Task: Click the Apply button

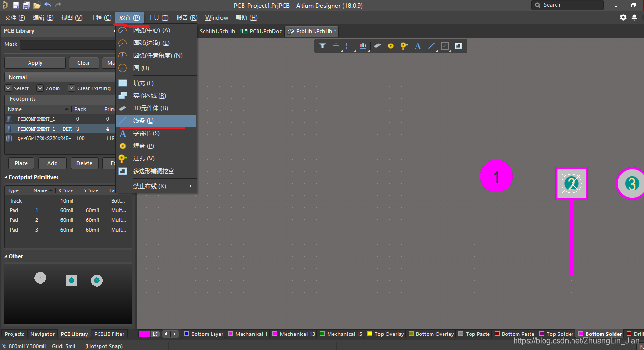Action: [x=35, y=63]
